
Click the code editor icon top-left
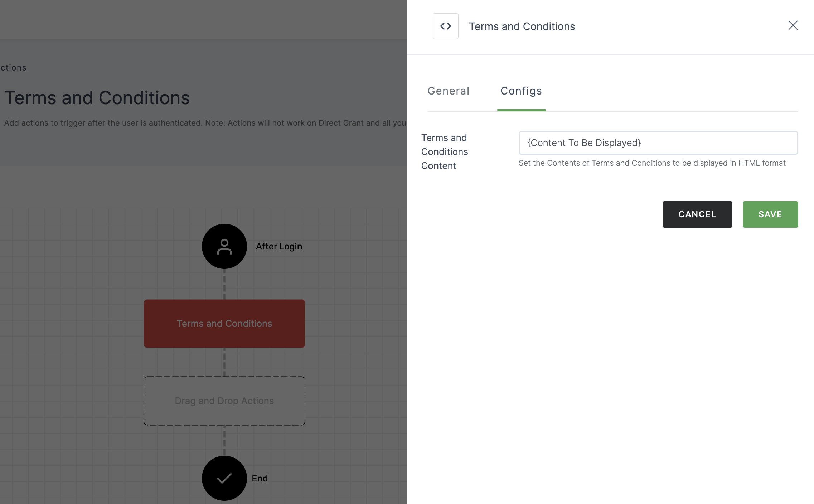click(x=445, y=25)
